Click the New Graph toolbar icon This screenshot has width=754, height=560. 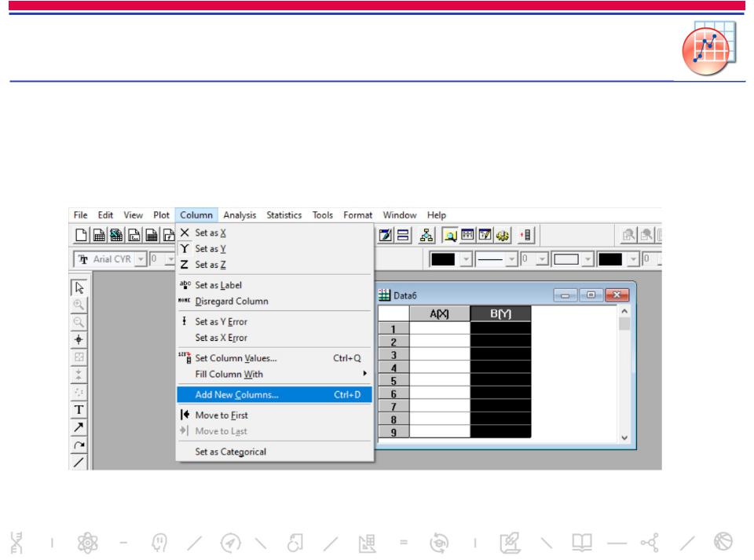[x=134, y=235]
